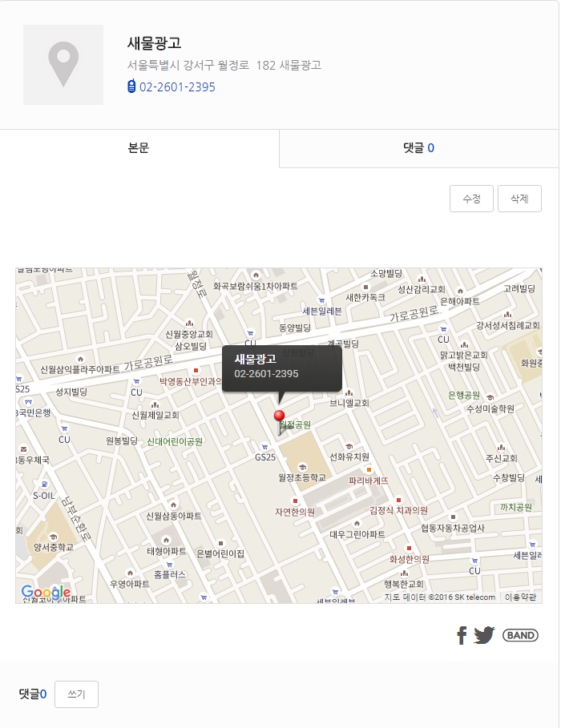
Task: Click the location pin placeholder thumbnail
Action: 63,65
